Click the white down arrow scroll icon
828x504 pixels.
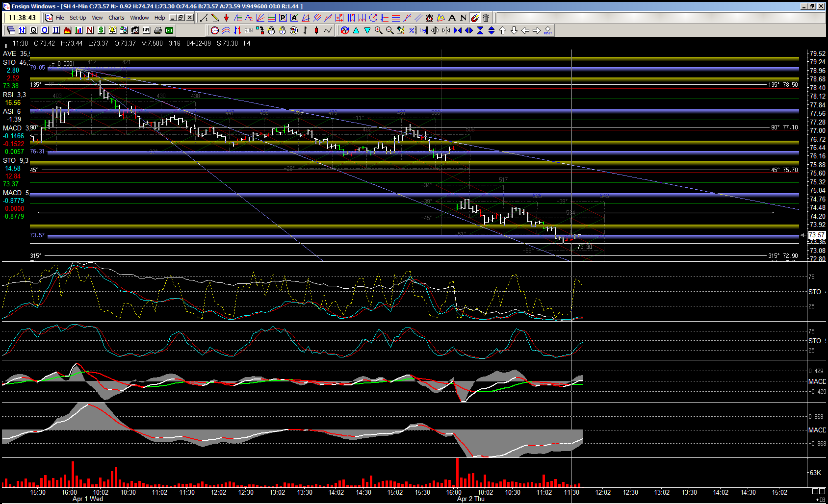tap(514, 30)
